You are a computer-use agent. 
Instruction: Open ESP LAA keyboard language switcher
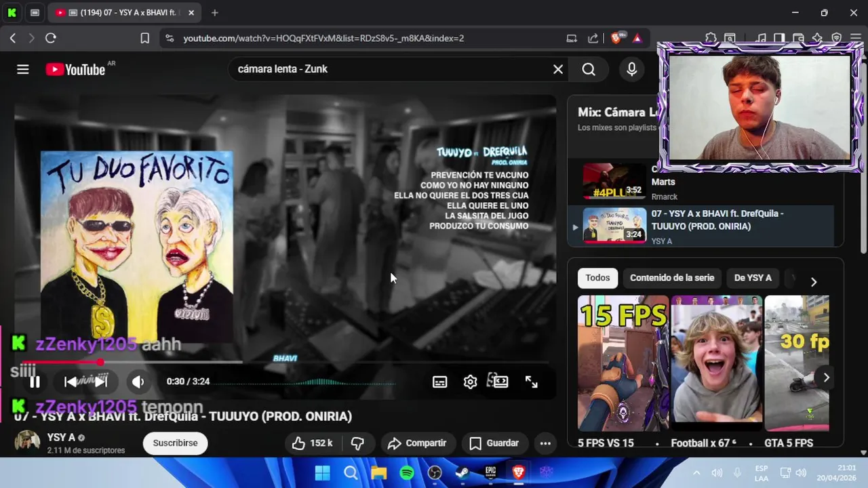pos(762,473)
